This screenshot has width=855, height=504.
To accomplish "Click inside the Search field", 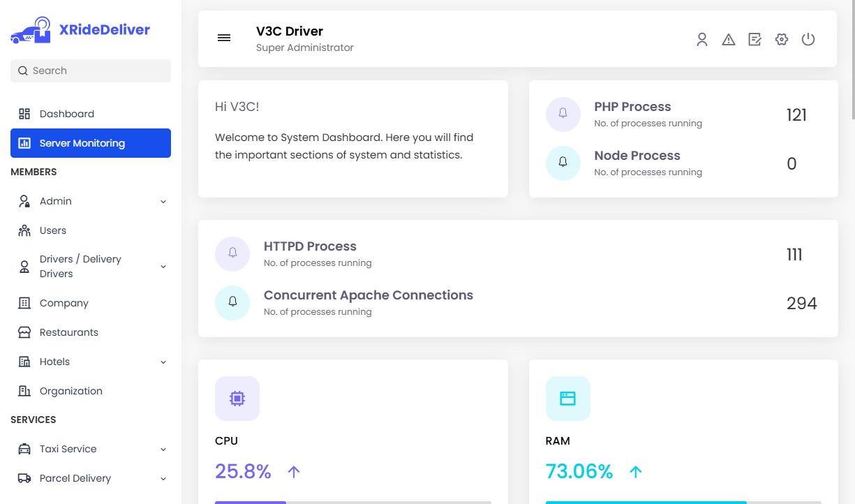I will (90, 71).
